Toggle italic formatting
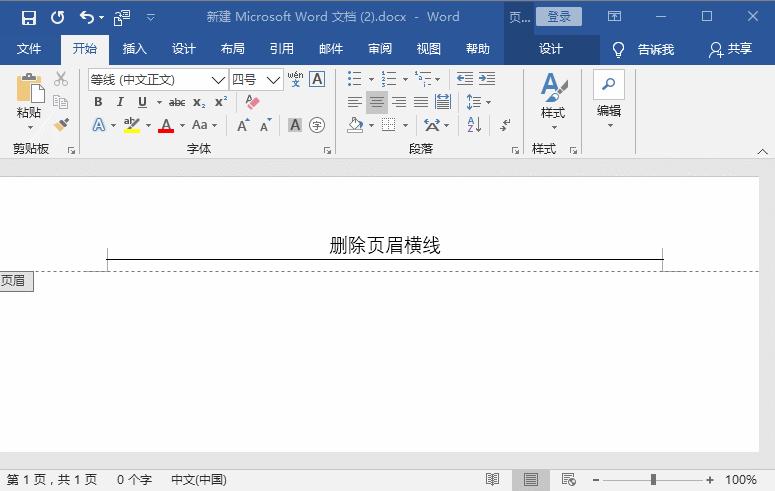This screenshot has width=775, height=491. pos(120,102)
